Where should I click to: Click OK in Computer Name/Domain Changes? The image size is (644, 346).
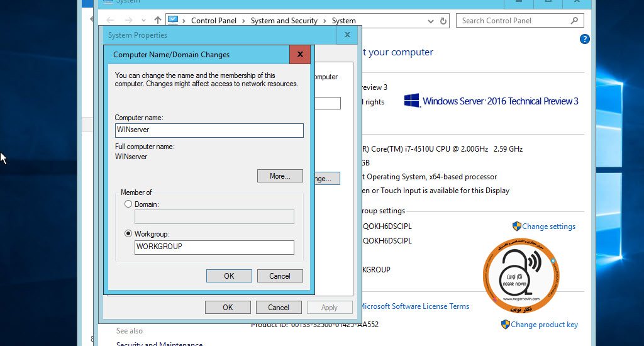[229, 276]
